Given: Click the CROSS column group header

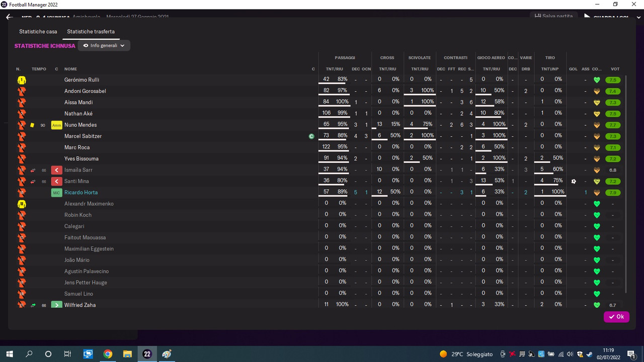Looking at the screenshot, I should point(387,58).
